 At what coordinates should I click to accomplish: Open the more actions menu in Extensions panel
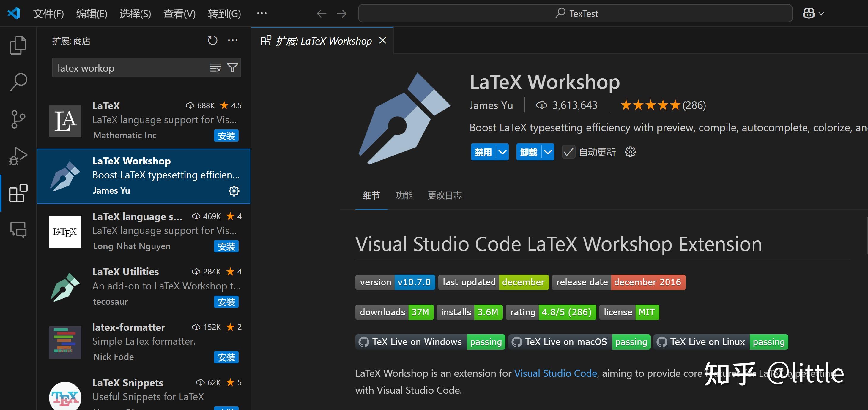point(233,40)
